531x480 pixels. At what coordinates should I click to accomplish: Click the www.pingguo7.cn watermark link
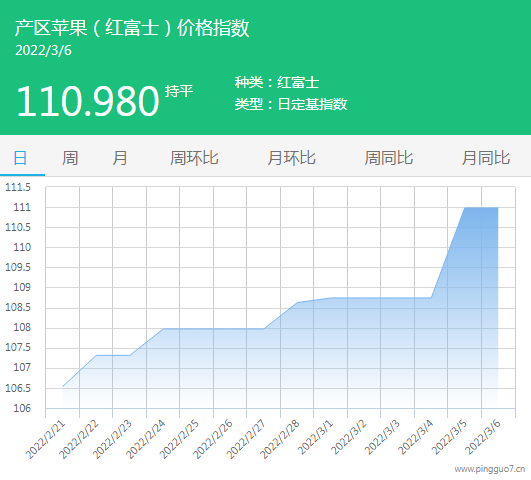point(490,469)
